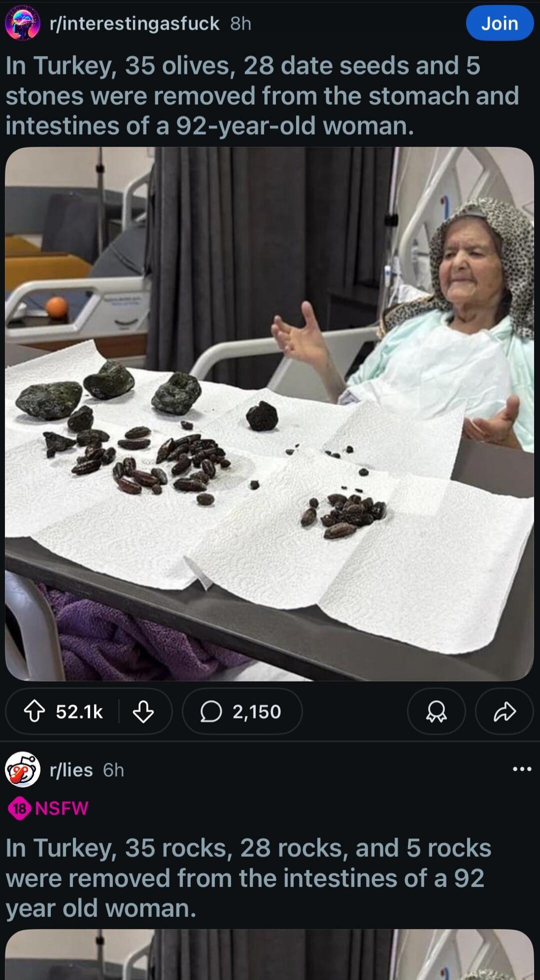Viewport: 540px width, 980px height.
Task: Click the 8h timestamp on first post
Action: (x=240, y=23)
